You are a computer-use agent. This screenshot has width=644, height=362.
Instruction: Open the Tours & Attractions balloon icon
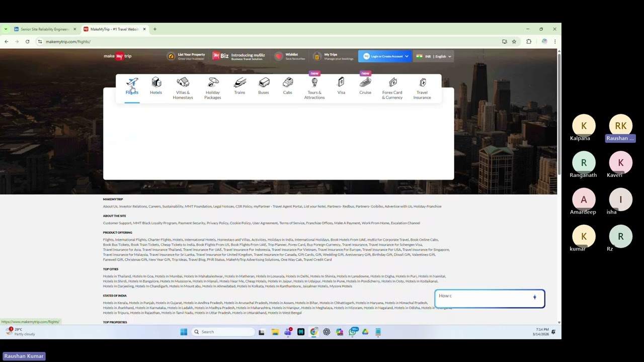[x=314, y=82]
